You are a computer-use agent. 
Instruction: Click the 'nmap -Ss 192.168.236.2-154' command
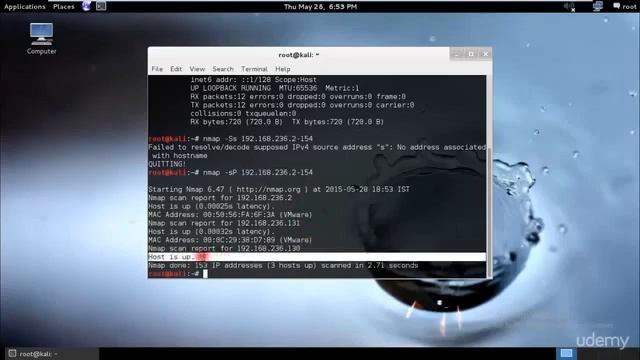click(258, 139)
